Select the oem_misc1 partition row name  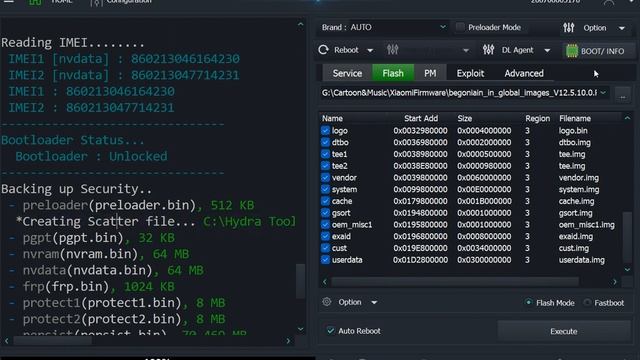(x=352, y=225)
